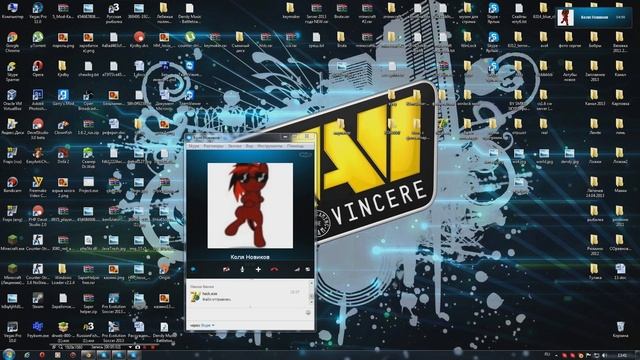The image size is (640, 360).
Task: Click Opera icon in the taskbar
Action: pyautogui.click(x=42, y=355)
